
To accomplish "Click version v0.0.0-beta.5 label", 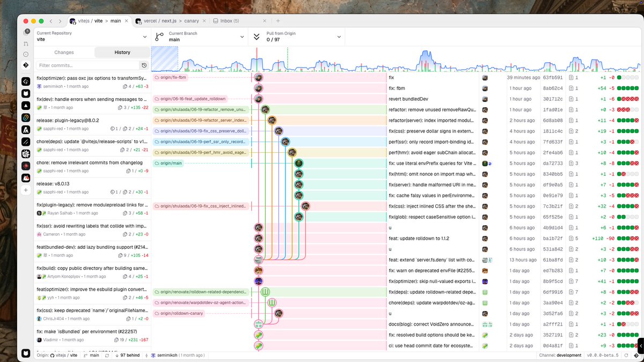I will (x=603, y=355).
